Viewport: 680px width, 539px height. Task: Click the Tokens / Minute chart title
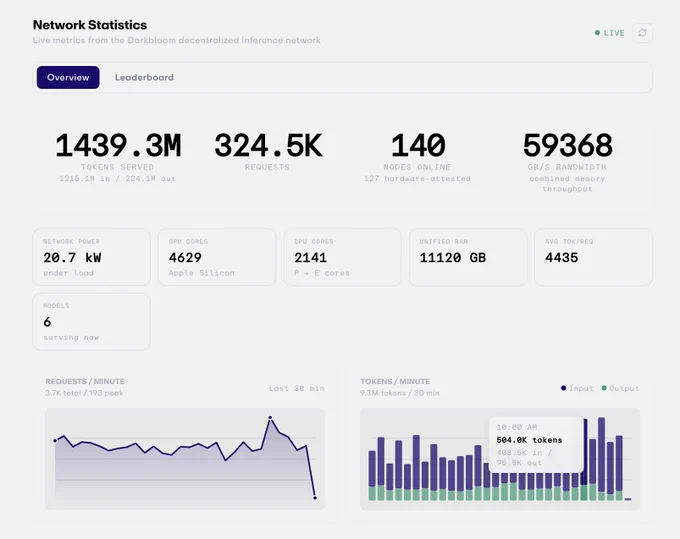pos(395,381)
